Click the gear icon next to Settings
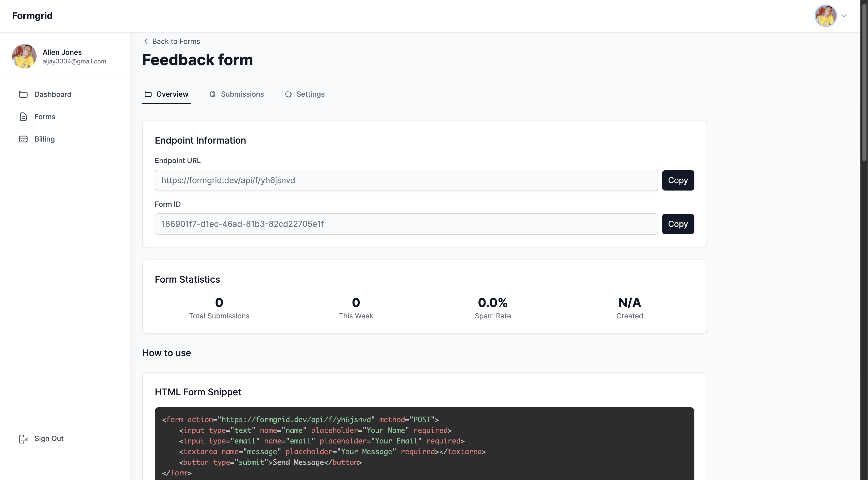 [288, 94]
